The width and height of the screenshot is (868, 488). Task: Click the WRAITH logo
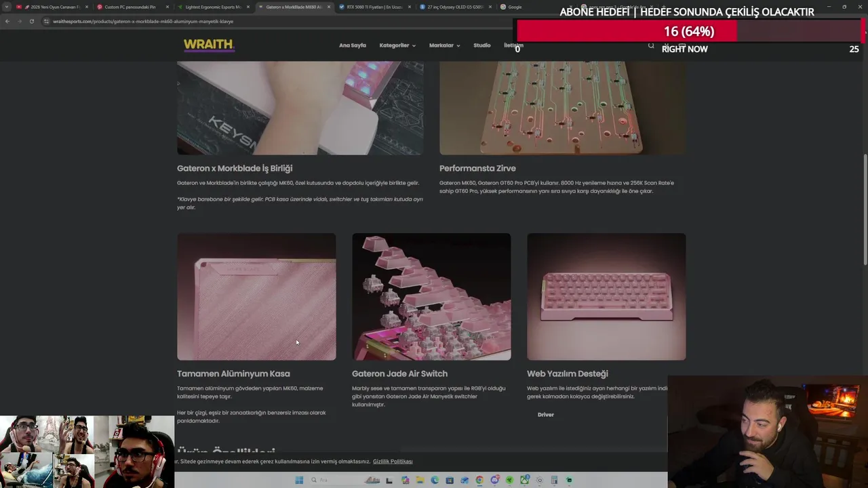209,45
